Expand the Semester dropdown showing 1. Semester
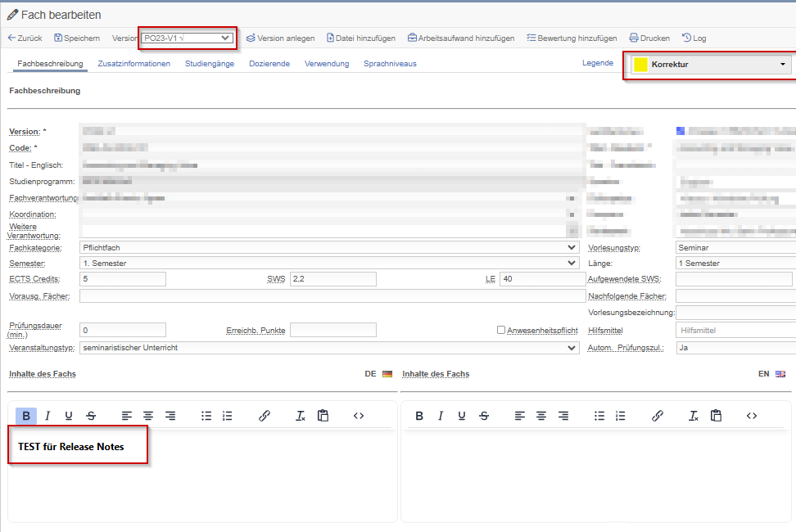Screen dimensions: 796x532 click(x=329, y=264)
